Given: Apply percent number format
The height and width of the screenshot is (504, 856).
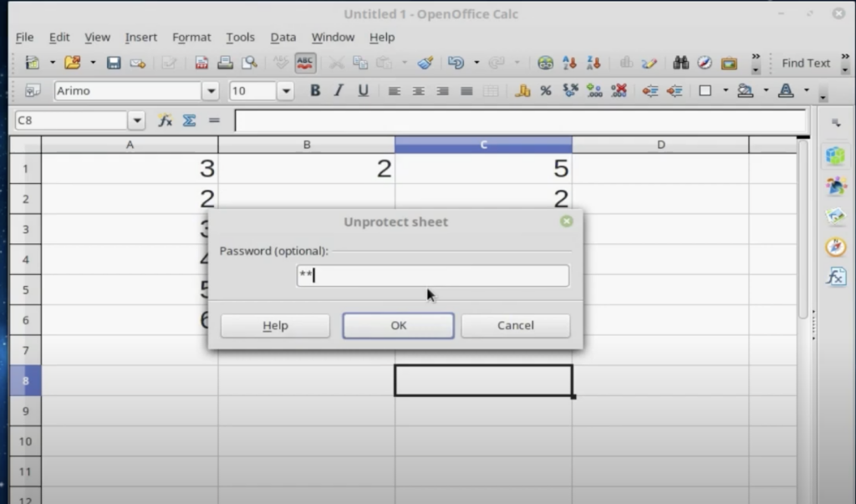Looking at the screenshot, I should tap(545, 91).
